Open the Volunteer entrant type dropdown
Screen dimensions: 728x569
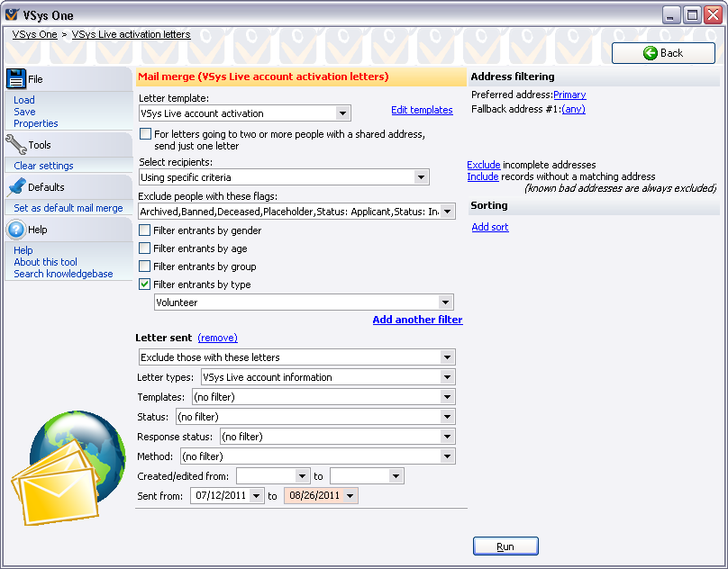[x=445, y=303]
